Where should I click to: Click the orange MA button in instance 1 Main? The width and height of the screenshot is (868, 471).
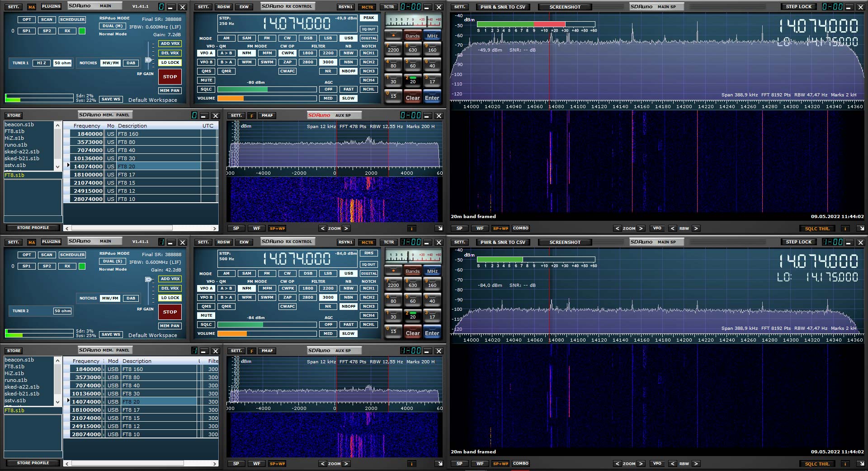31,243
